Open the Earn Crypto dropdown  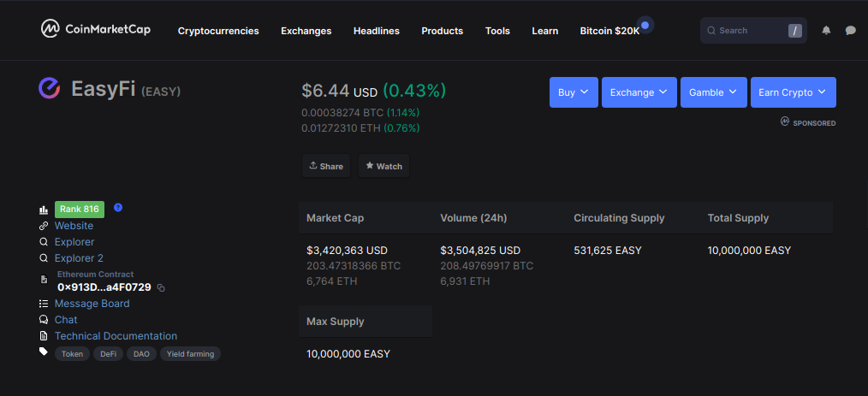[793, 92]
